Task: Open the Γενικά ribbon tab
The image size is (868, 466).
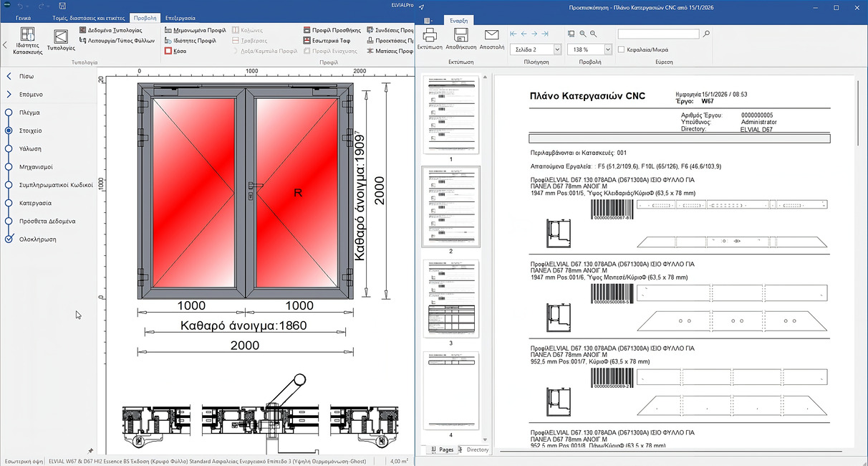Action: coord(23,16)
